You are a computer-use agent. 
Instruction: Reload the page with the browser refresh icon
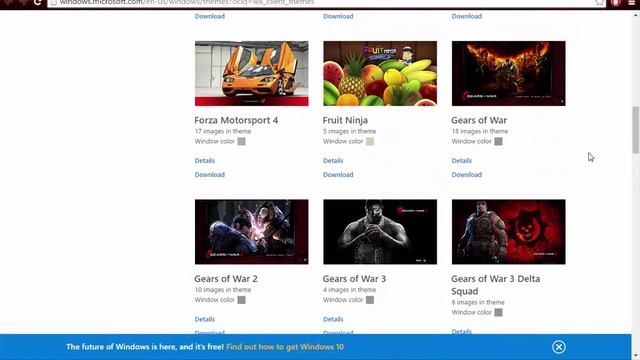(x=38, y=2)
